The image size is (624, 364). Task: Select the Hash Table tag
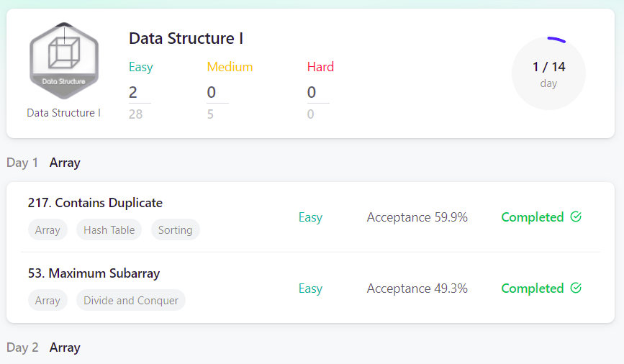(109, 230)
